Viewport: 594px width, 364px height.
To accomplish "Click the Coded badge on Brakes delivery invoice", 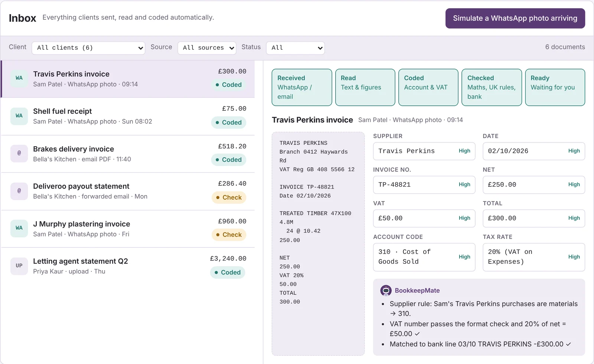I will coord(228,160).
